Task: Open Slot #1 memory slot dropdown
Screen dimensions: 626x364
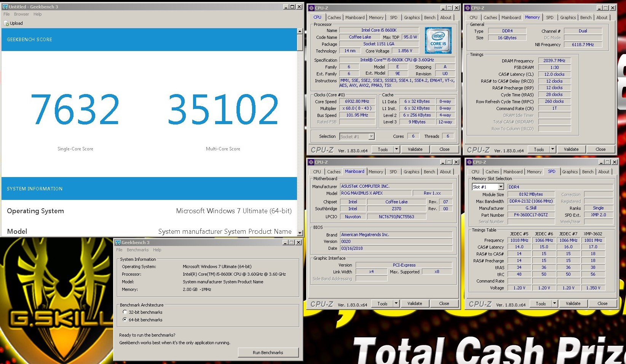Action: (501, 187)
